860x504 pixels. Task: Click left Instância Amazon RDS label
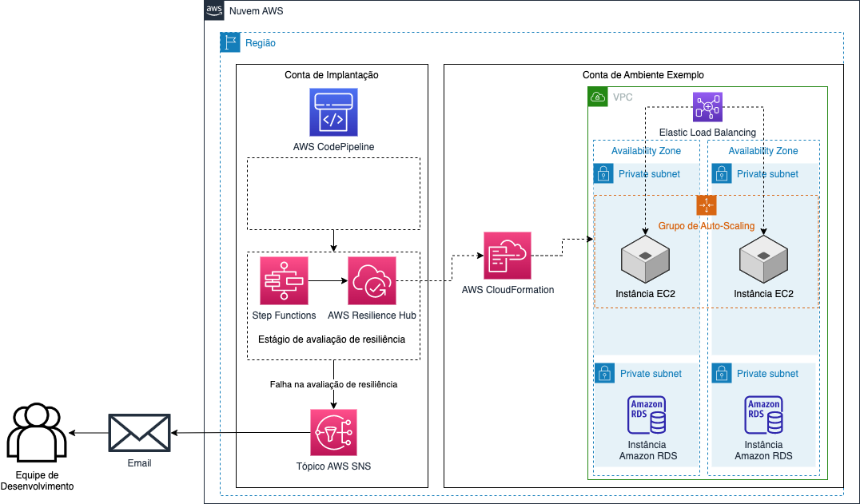648,450
